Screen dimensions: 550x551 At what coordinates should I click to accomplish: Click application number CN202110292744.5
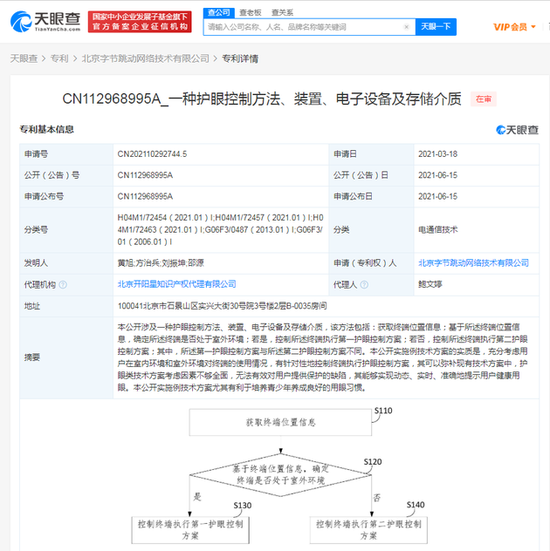[x=152, y=154]
